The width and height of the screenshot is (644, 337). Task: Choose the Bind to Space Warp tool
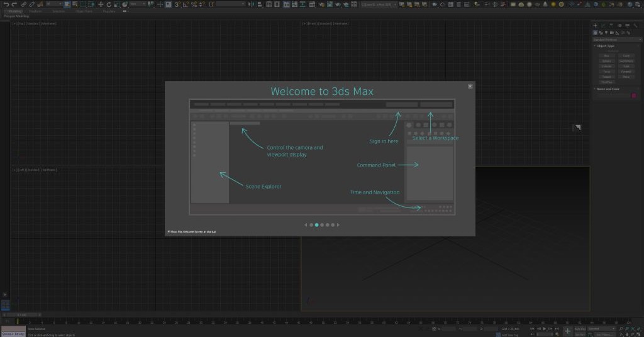(x=40, y=4)
